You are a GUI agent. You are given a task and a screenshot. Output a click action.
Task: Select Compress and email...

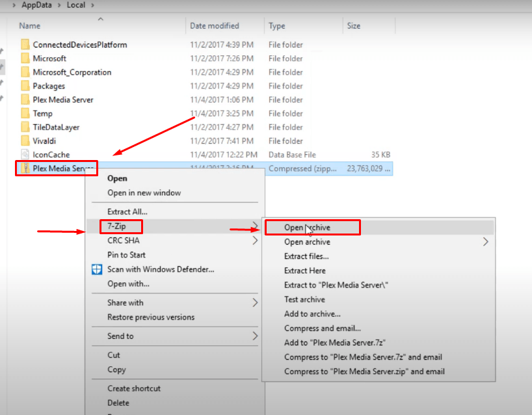pyautogui.click(x=323, y=328)
